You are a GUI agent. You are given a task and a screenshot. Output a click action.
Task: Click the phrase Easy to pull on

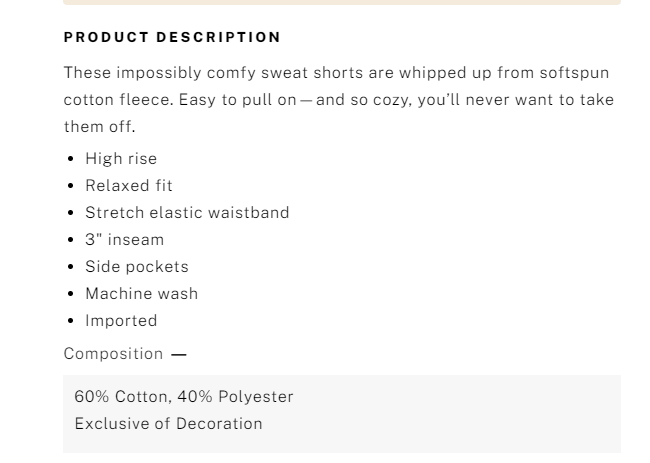coord(238,100)
